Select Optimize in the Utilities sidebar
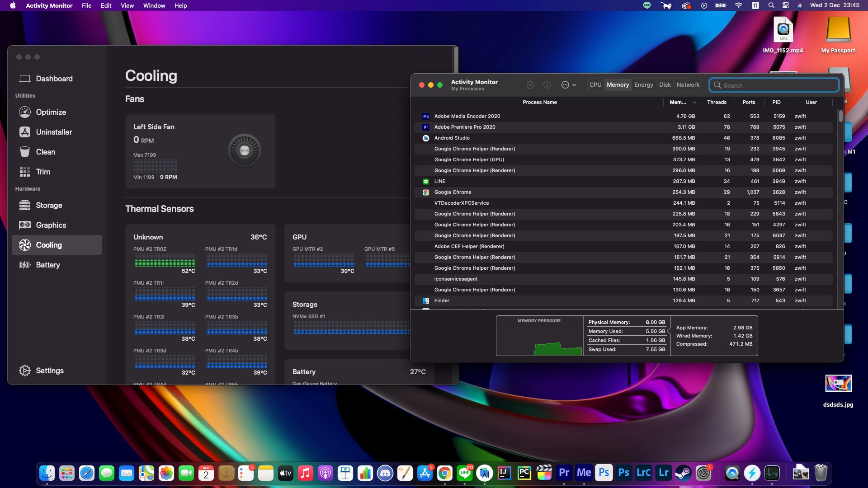 tap(57, 112)
